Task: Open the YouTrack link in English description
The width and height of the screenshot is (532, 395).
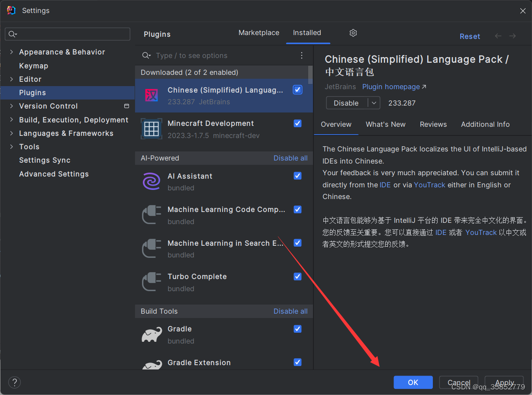Action: (x=429, y=185)
